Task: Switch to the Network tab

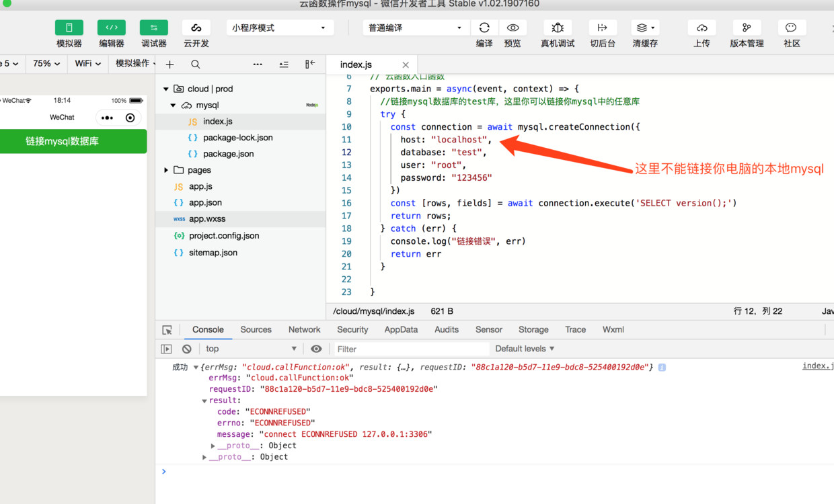Action: click(x=304, y=329)
